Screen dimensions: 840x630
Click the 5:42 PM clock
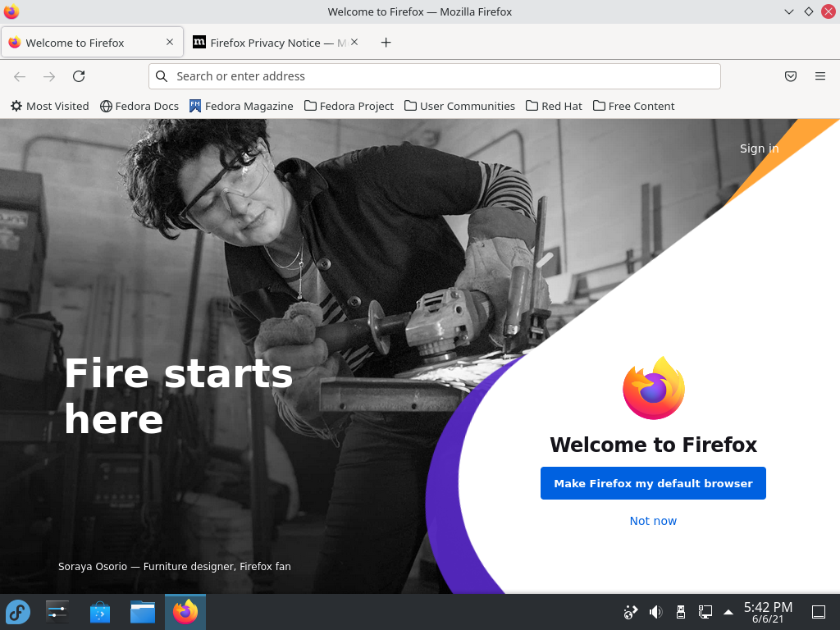coord(768,612)
